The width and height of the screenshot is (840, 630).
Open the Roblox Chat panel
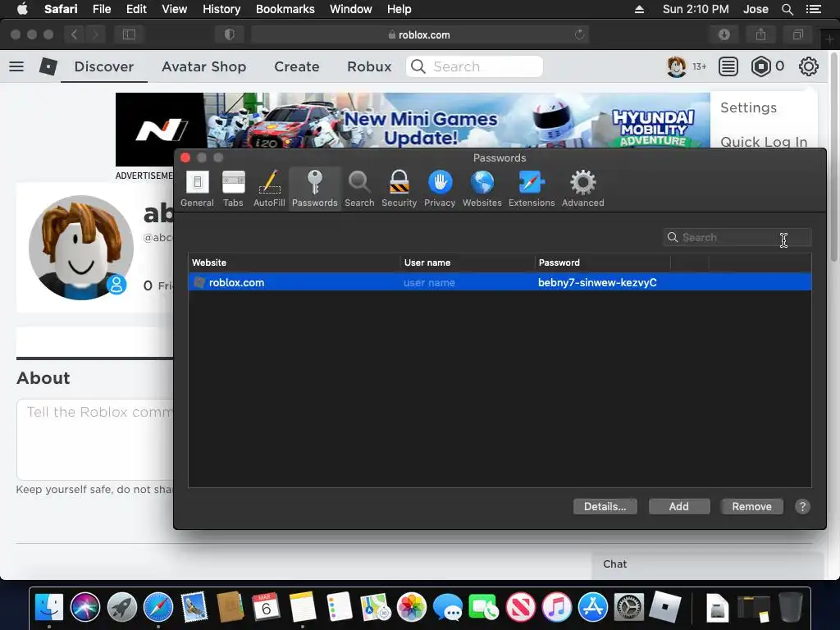coord(707,564)
